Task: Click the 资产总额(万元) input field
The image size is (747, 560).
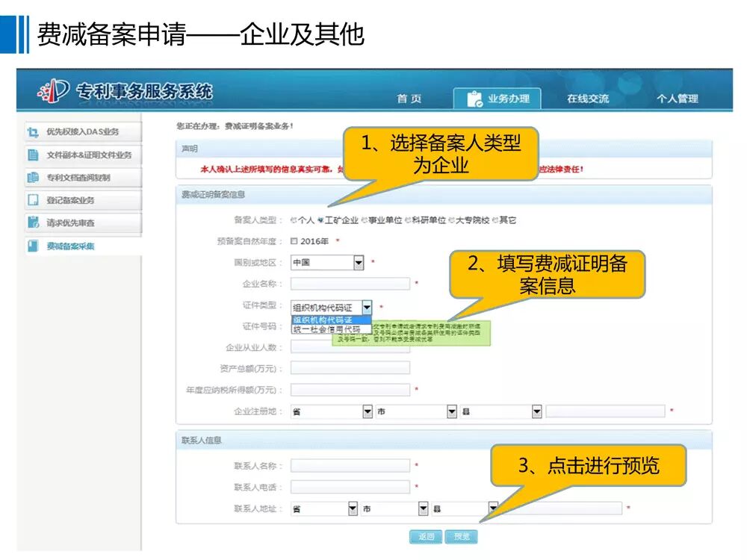Action: pyautogui.click(x=350, y=368)
